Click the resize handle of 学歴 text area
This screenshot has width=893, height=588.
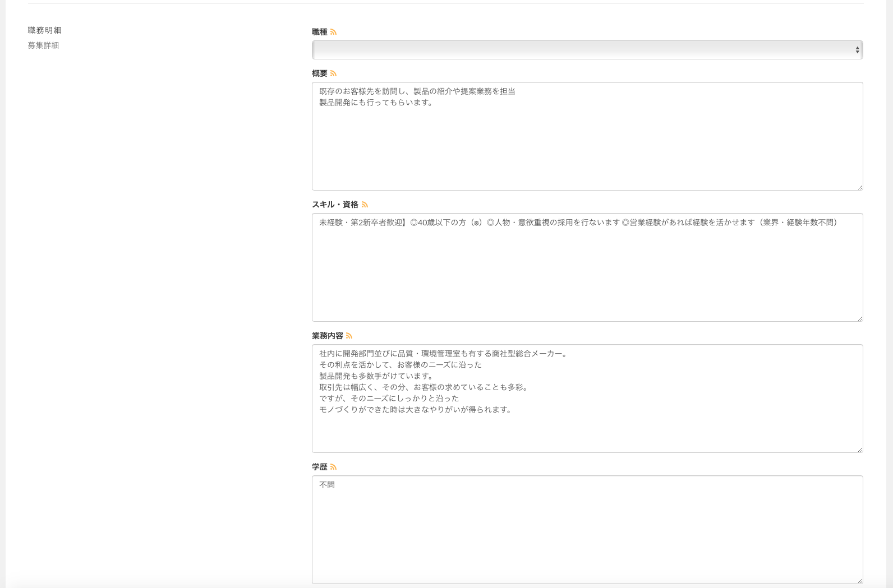[x=859, y=581]
